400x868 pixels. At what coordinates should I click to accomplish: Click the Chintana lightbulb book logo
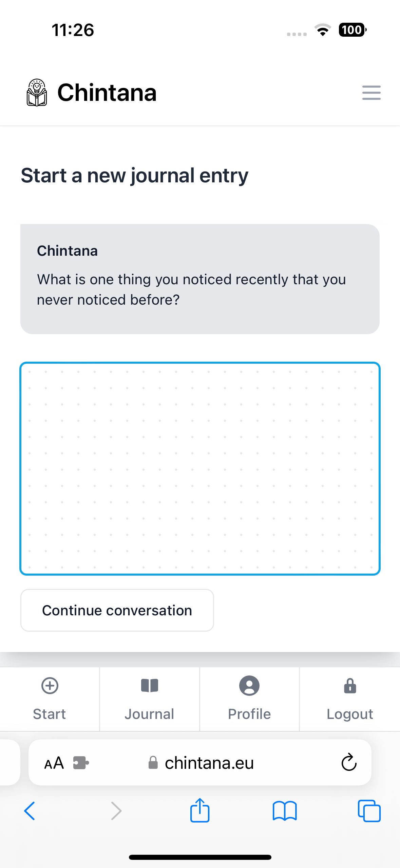coord(37,93)
